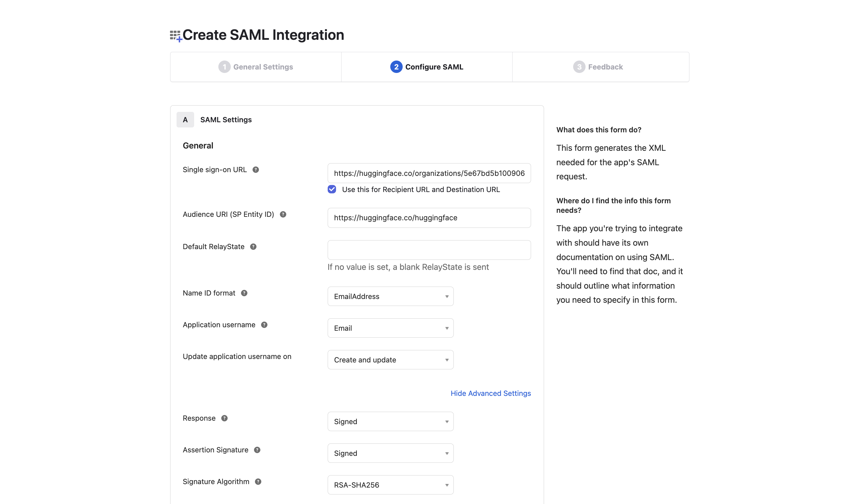
Task: Open the Name ID format help tooltip
Action: tap(244, 293)
